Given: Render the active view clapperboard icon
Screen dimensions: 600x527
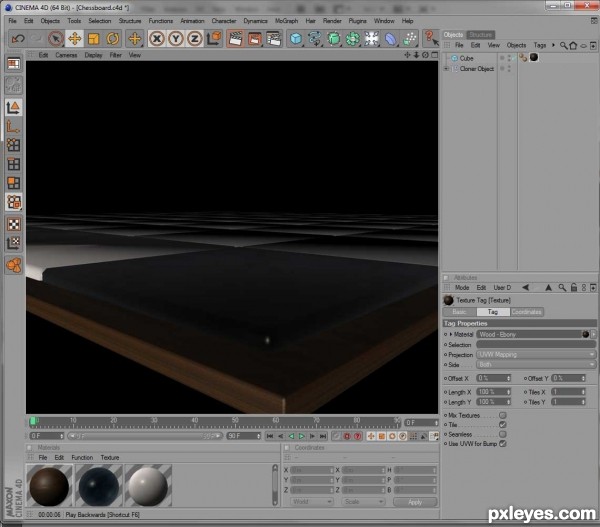Looking at the screenshot, I should click(x=236, y=39).
